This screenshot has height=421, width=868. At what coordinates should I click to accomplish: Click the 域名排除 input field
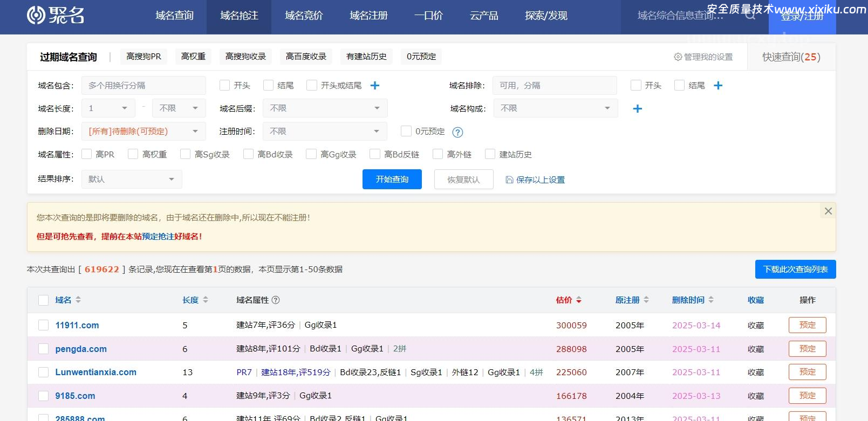555,86
